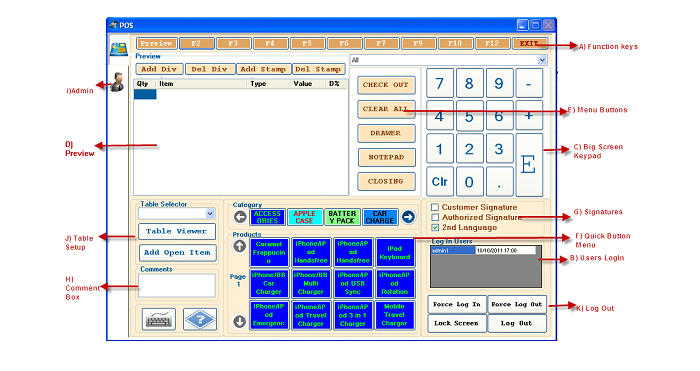Click the F12 function key
700x371 pixels.
492,43
